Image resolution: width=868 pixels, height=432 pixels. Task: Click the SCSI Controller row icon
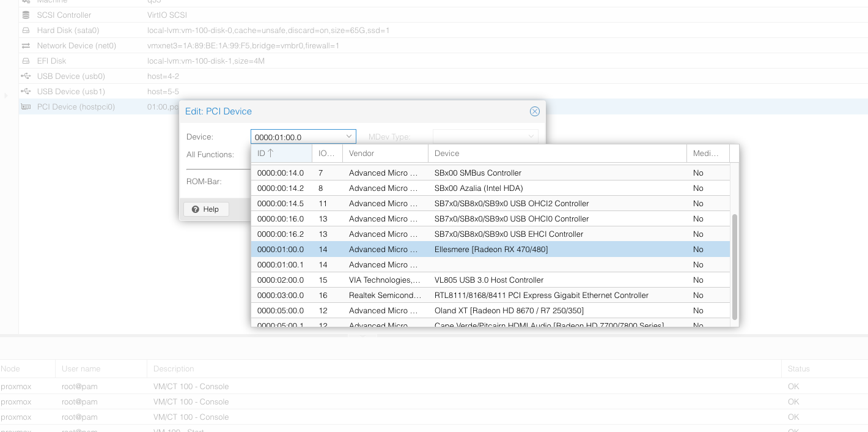coord(26,15)
